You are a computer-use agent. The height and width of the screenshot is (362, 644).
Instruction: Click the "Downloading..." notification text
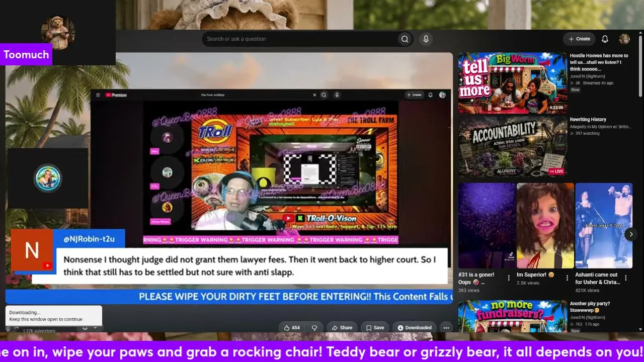pyautogui.click(x=25, y=313)
